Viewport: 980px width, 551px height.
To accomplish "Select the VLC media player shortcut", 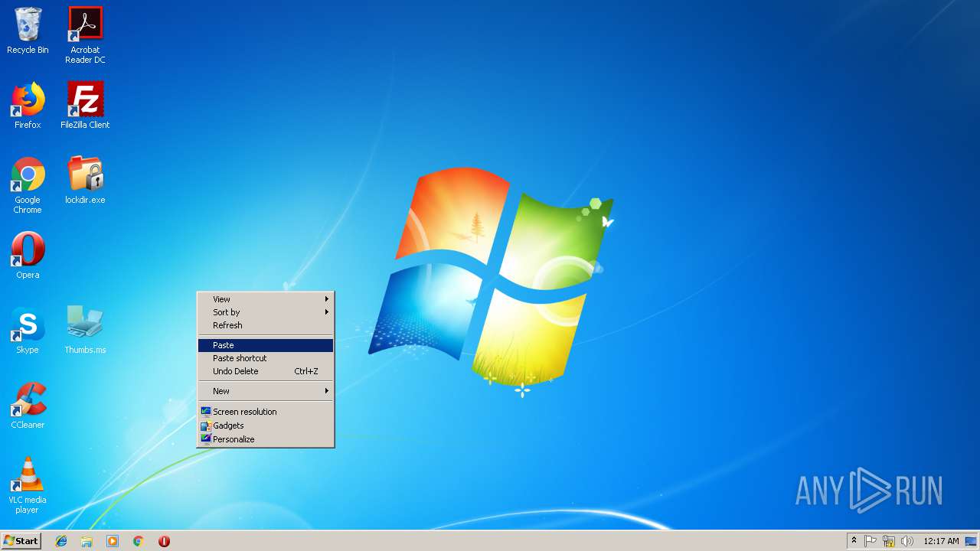I will pyautogui.click(x=28, y=485).
